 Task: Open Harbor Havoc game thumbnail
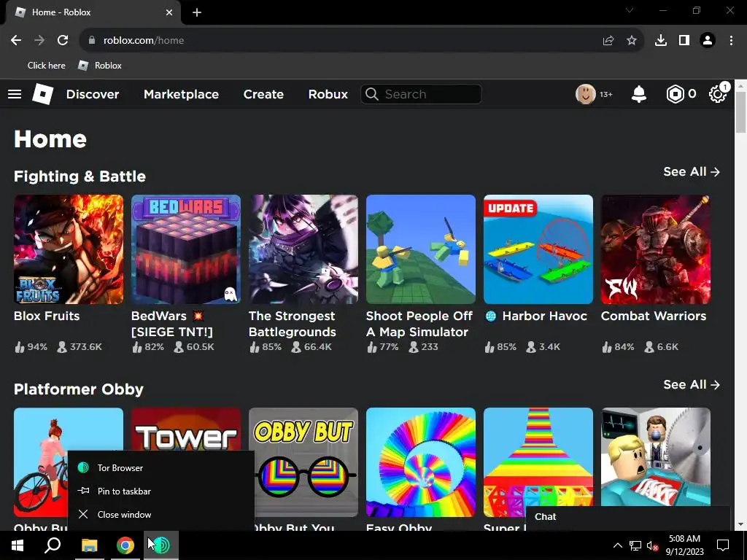click(x=538, y=249)
